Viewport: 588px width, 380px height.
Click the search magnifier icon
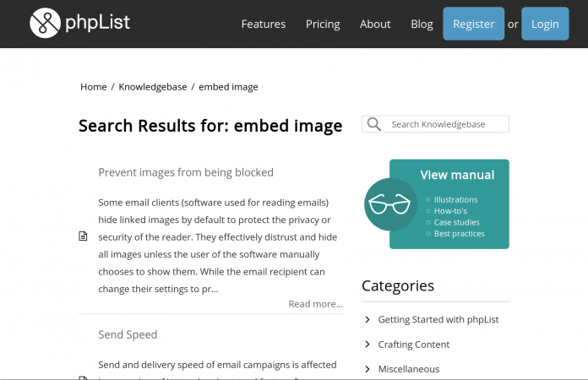[x=373, y=124]
